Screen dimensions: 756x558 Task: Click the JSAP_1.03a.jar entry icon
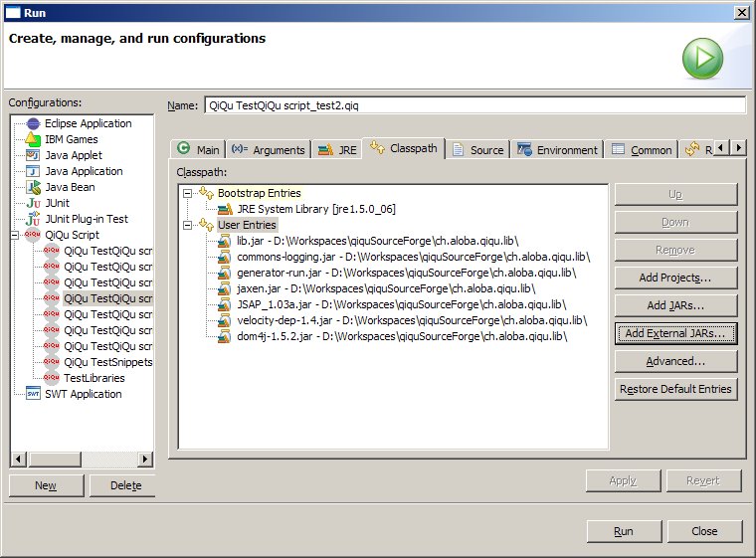tap(224, 304)
